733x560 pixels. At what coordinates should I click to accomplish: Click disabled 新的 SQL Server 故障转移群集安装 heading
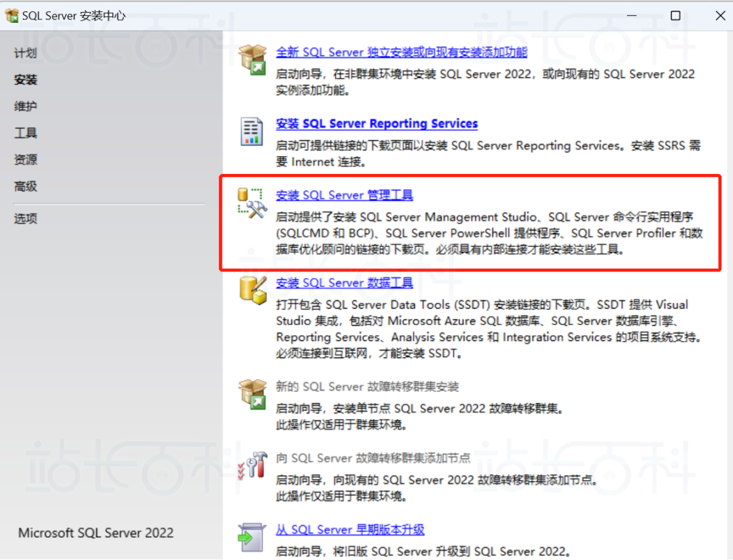click(x=367, y=387)
